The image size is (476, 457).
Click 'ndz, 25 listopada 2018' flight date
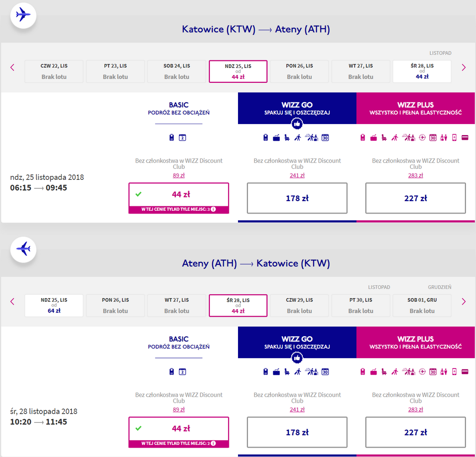pyautogui.click(x=47, y=177)
